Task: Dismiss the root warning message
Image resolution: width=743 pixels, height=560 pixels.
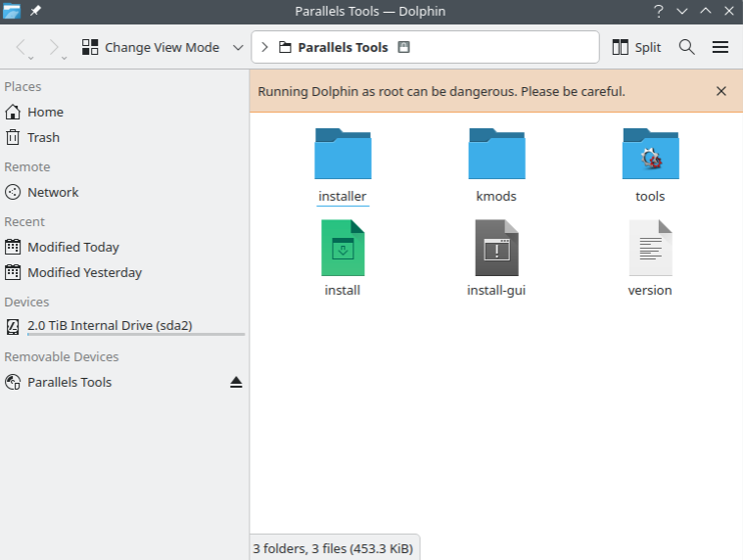Action: pyautogui.click(x=721, y=91)
